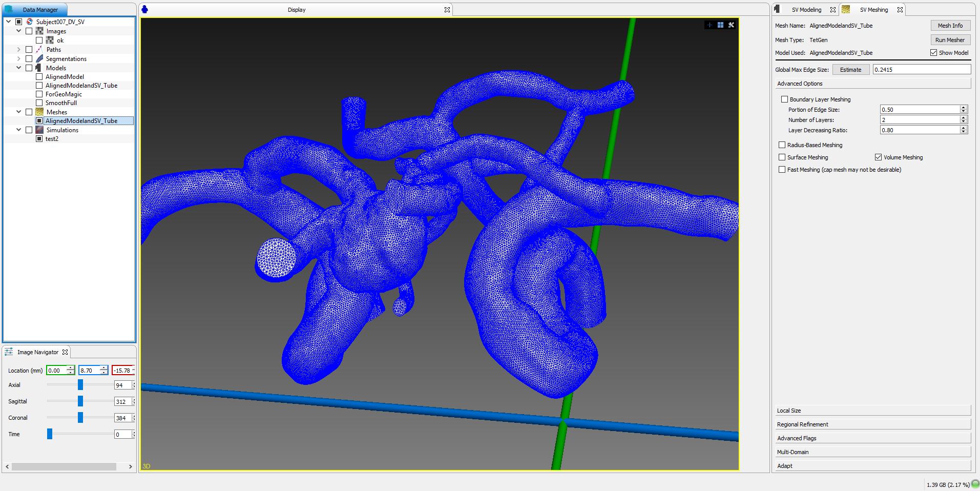The image size is (980, 491).
Task: Expand the Segmentations tree node
Action: click(x=19, y=58)
